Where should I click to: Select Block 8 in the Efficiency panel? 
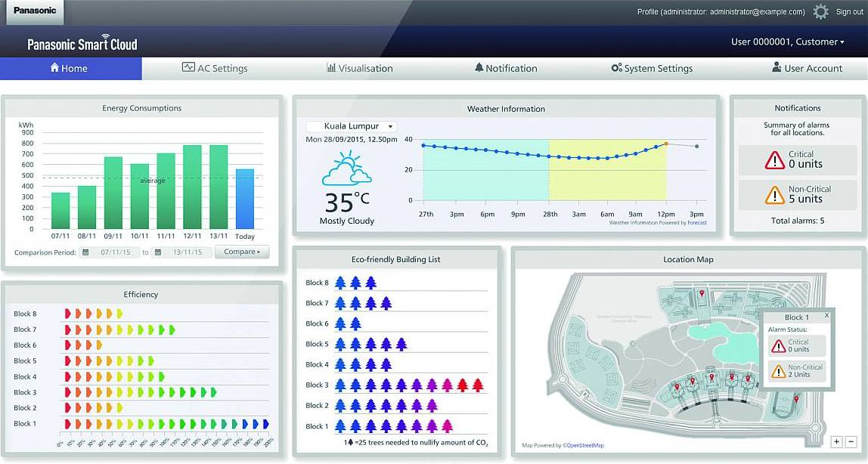[26, 314]
